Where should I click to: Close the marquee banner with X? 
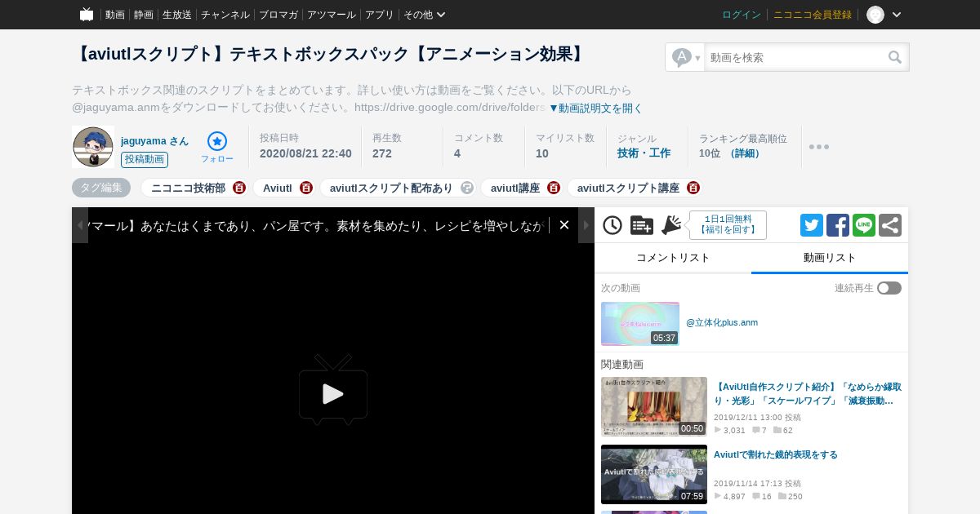[563, 225]
